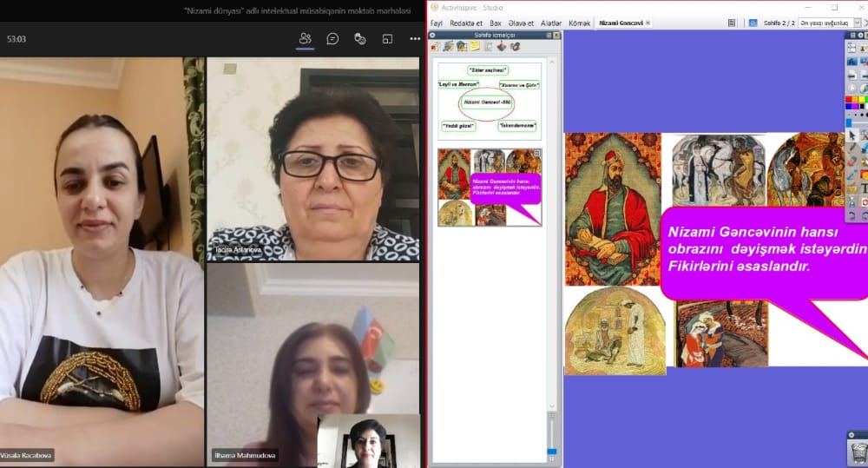Switch to Notes Browser icon
868x468 pixels.
coord(475,47)
